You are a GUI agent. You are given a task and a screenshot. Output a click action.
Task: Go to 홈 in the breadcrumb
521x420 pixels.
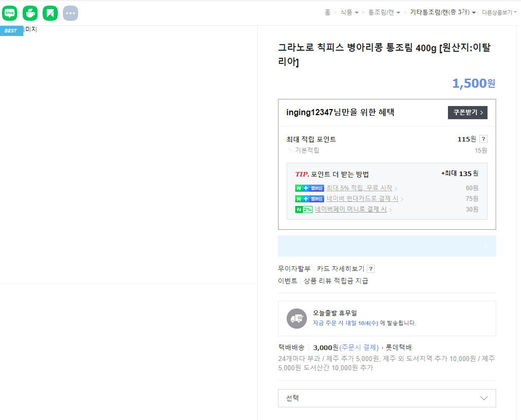328,13
